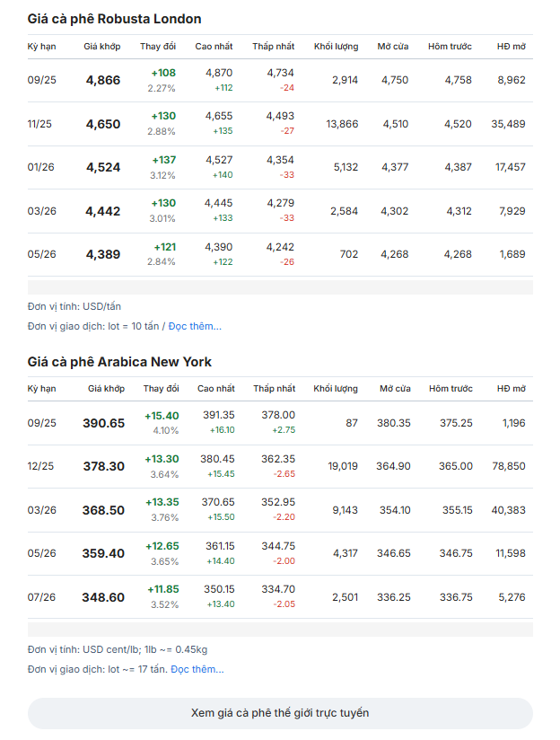Click Robusta 01/26 change value +137
The height and width of the screenshot is (740, 560).
[x=163, y=160]
